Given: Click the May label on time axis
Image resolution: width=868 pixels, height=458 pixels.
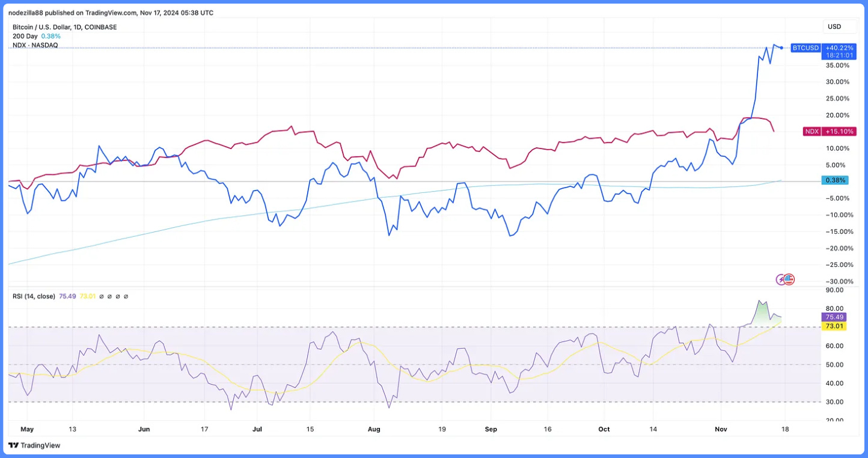Looking at the screenshot, I should [x=27, y=429].
